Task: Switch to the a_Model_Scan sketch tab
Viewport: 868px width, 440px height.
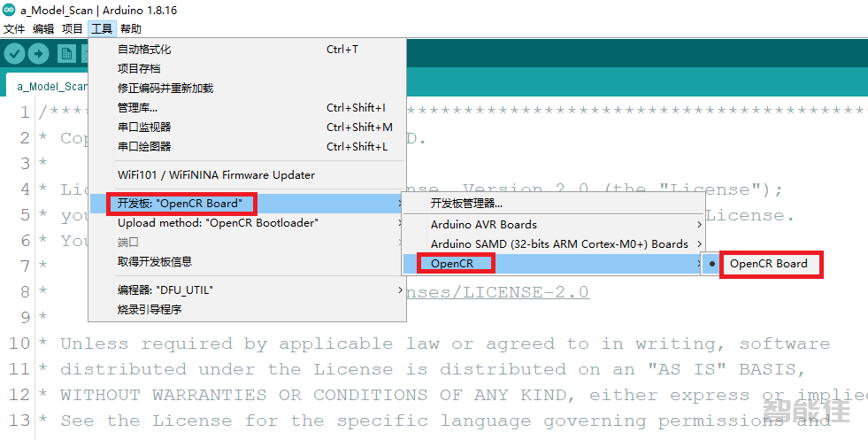Action: 52,87
